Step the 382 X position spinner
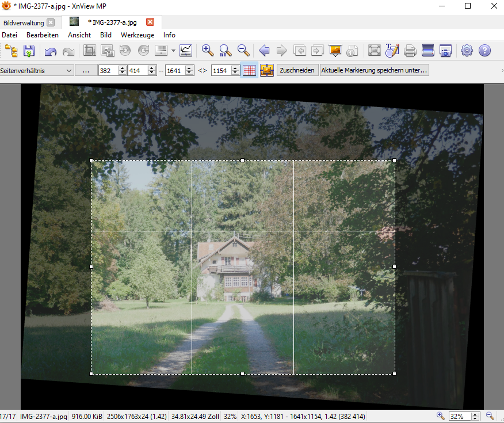Viewport: 504px width, 423px height. [x=123, y=70]
